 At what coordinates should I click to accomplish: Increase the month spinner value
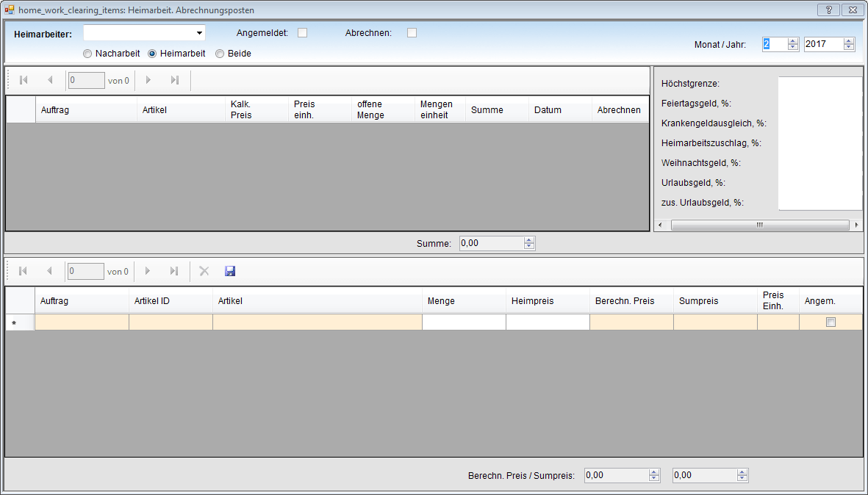(x=792, y=41)
